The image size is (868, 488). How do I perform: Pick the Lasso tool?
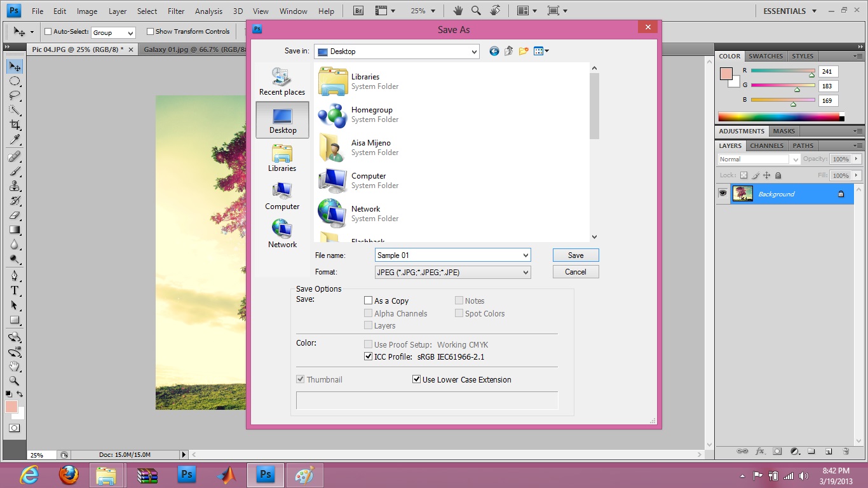point(15,96)
